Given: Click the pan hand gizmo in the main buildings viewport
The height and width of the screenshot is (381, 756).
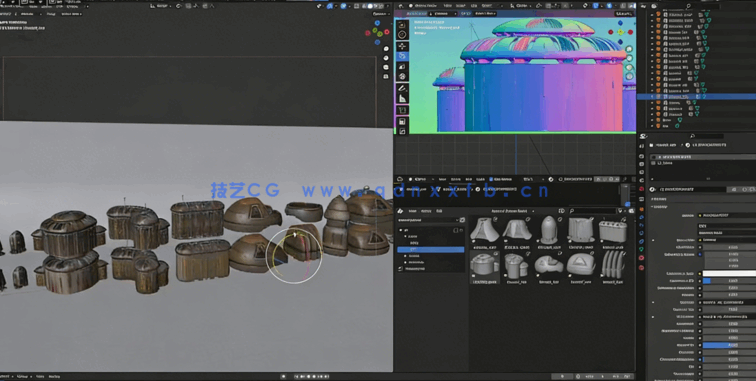Looking at the screenshot, I should pyautogui.click(x=386, y=58).
